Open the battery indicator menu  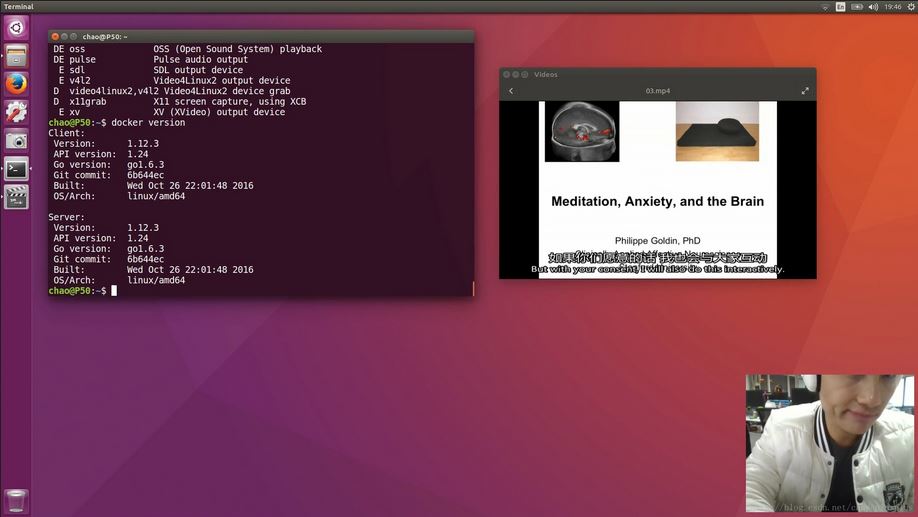[x=856, y=6]
